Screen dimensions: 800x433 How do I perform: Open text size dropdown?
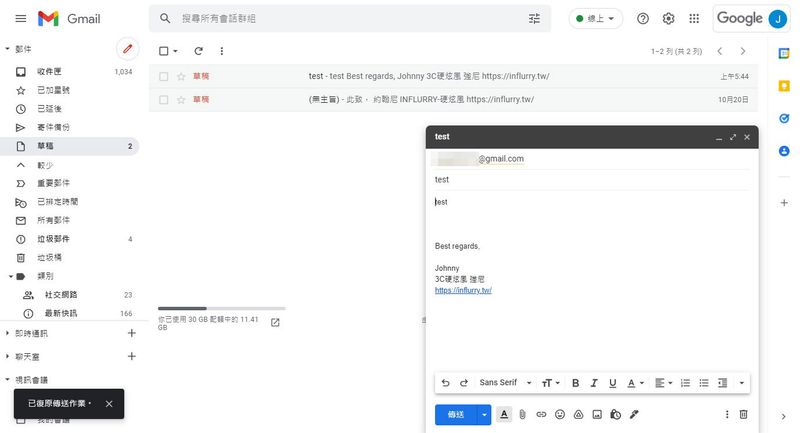[x=551, y=383]
